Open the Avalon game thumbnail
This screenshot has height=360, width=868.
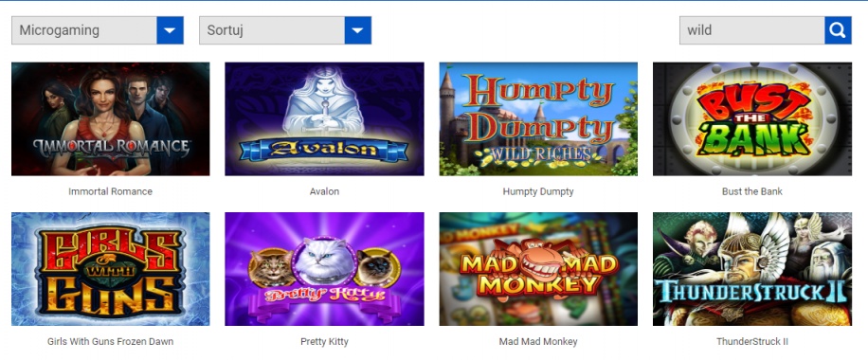324,118
